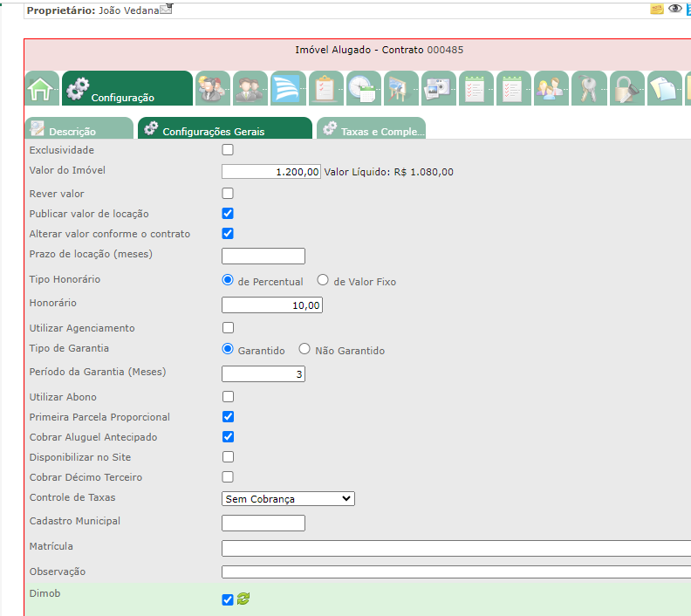Screen dimensions: 691x616
Task: Open the two businessmen in suits tab
Action: (250, 88)
